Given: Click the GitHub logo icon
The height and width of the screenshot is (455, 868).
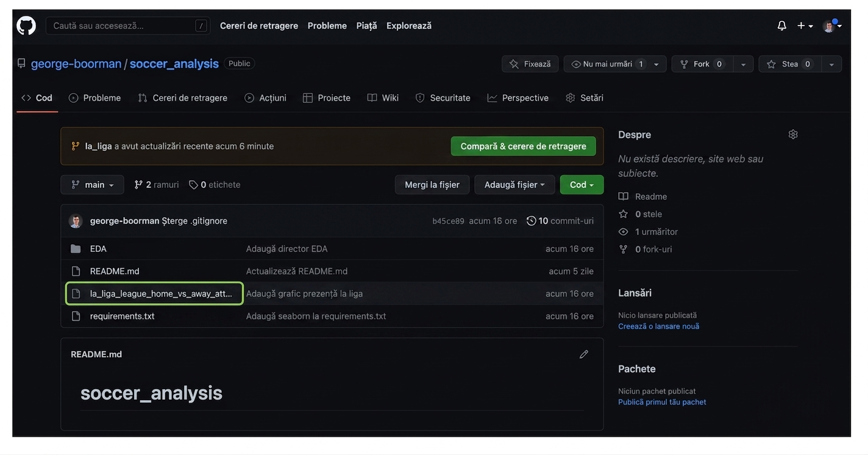Looking at the screenshot, I should 26,26.
